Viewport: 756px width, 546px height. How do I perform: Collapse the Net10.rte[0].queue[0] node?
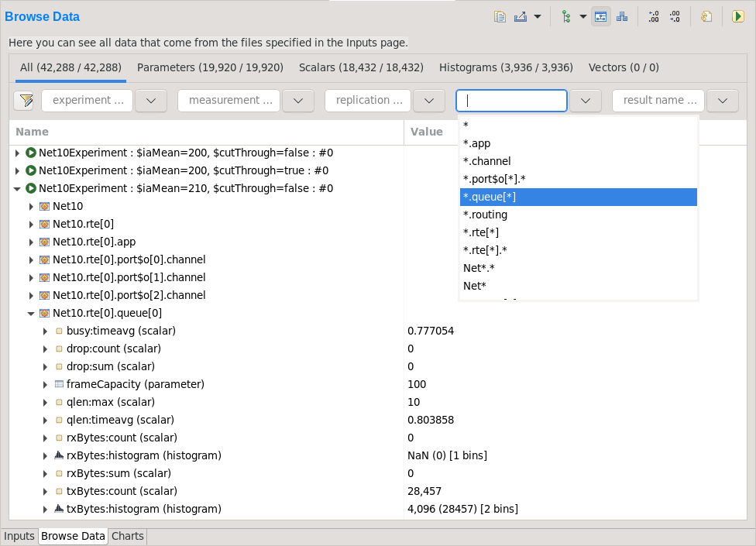(31, 314)
